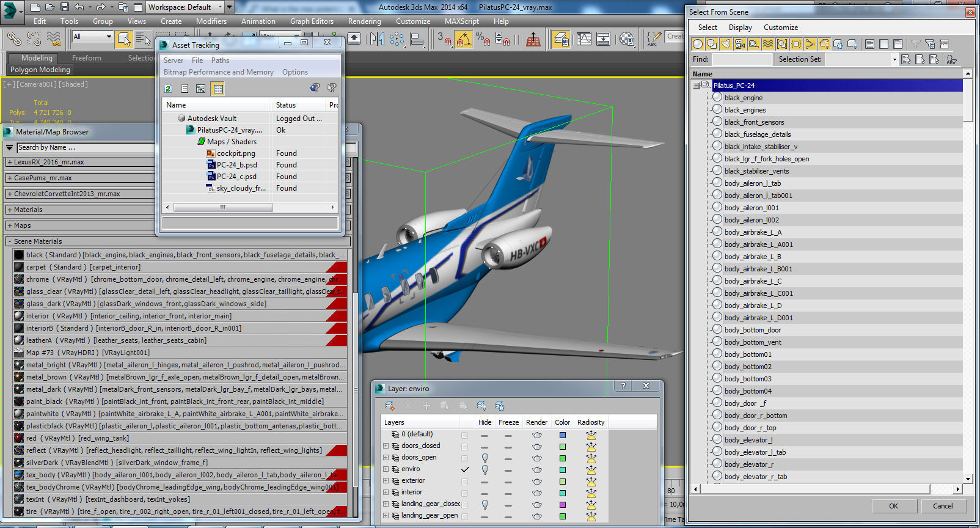Click the Mirror tool icon
980x528 pixels.
point(377,39)
